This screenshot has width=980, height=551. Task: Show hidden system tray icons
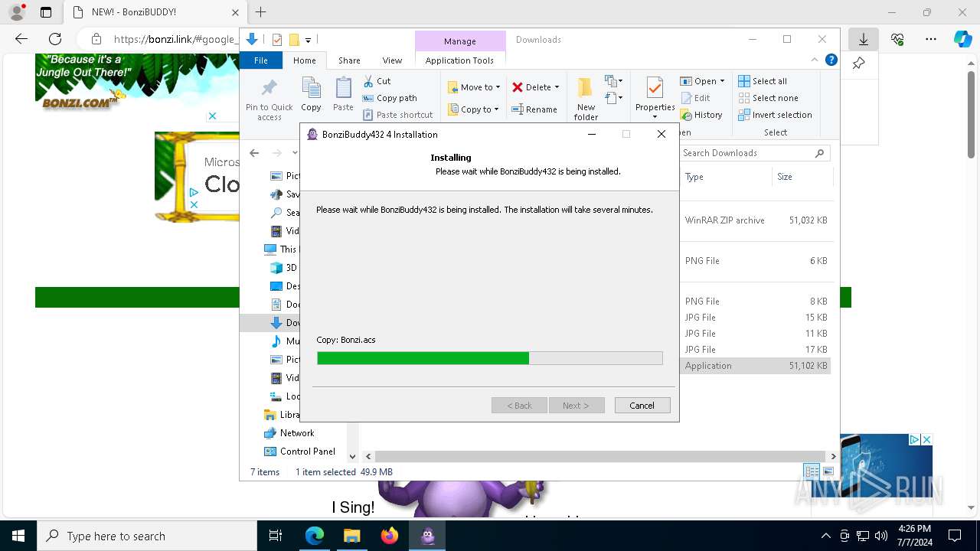pyautogui.click(x=825, y=536)
